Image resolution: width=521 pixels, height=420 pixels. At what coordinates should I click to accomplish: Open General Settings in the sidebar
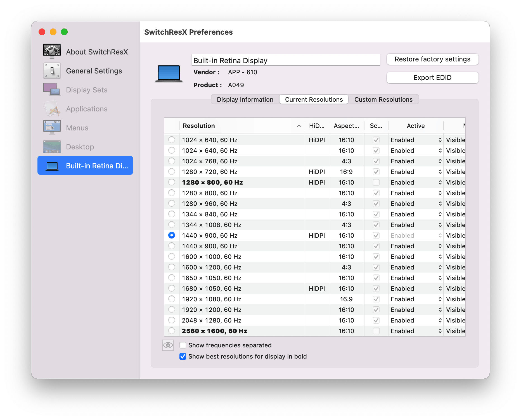click(x=94, y=71)
